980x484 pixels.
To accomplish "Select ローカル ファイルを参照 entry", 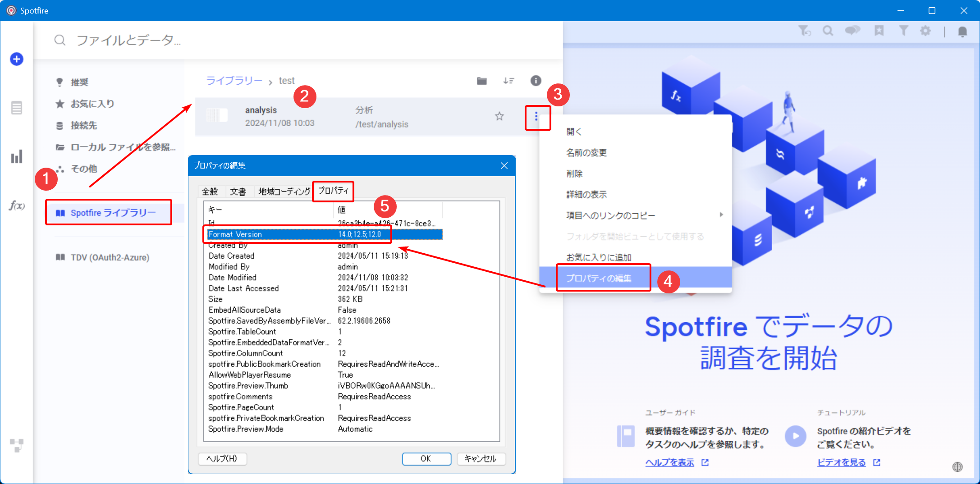I will 123,147.
